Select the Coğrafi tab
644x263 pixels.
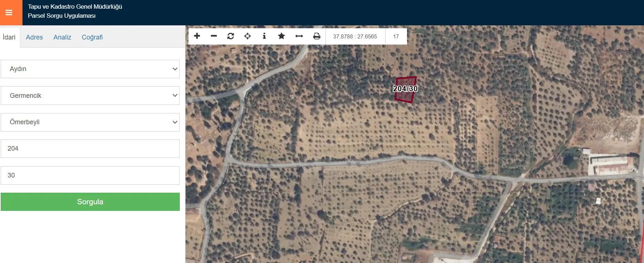pyautogui.click(x=92, y=37)
